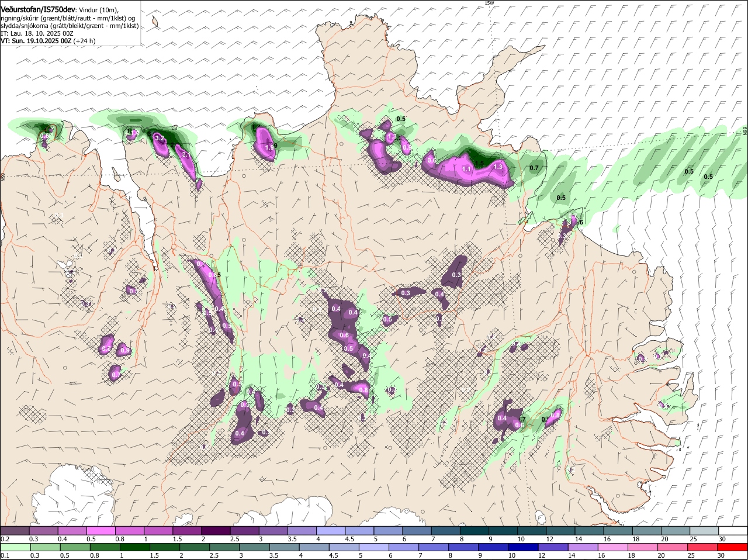
Task: Select the 'VT: Sun. 19.10.2025 00Z (+24 h)' line
Action: (48, 41)
